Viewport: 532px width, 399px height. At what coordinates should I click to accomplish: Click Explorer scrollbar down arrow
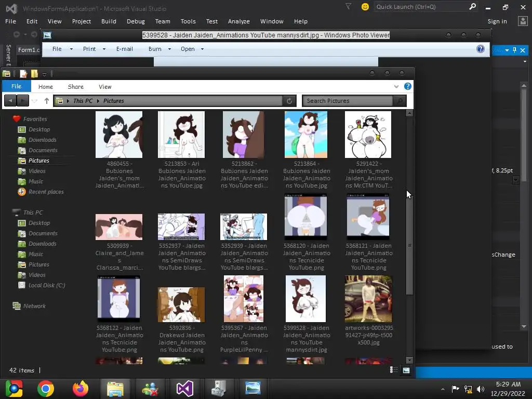[409, 360]
